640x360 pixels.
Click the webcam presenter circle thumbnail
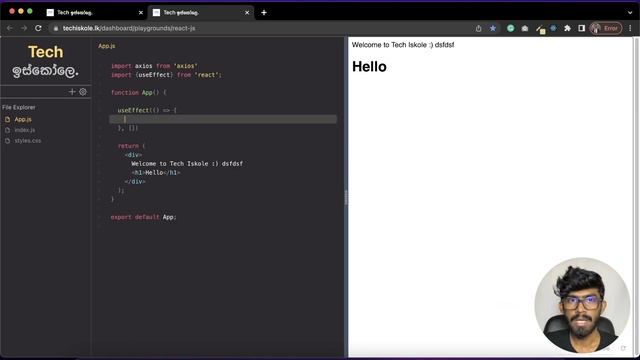[x=582, y=305]
